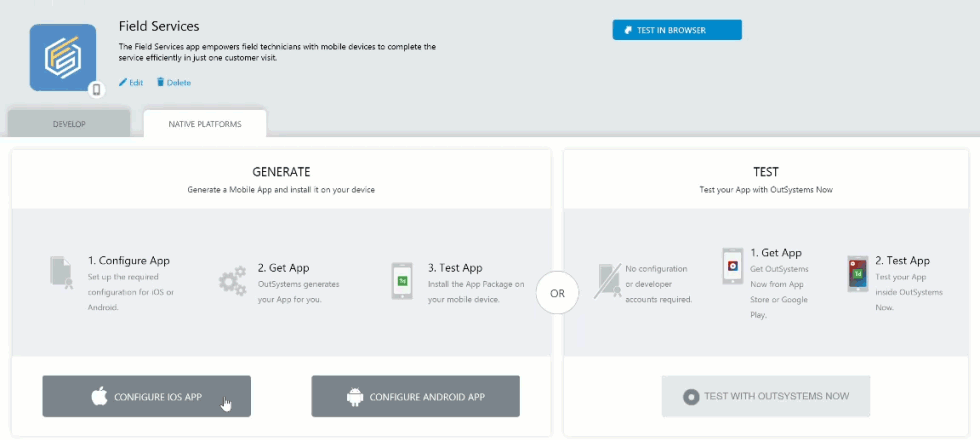The height and width of the screenshot is (440, 980).
Task: Click the Configure Android App button
Action: (x=415, y=397)
